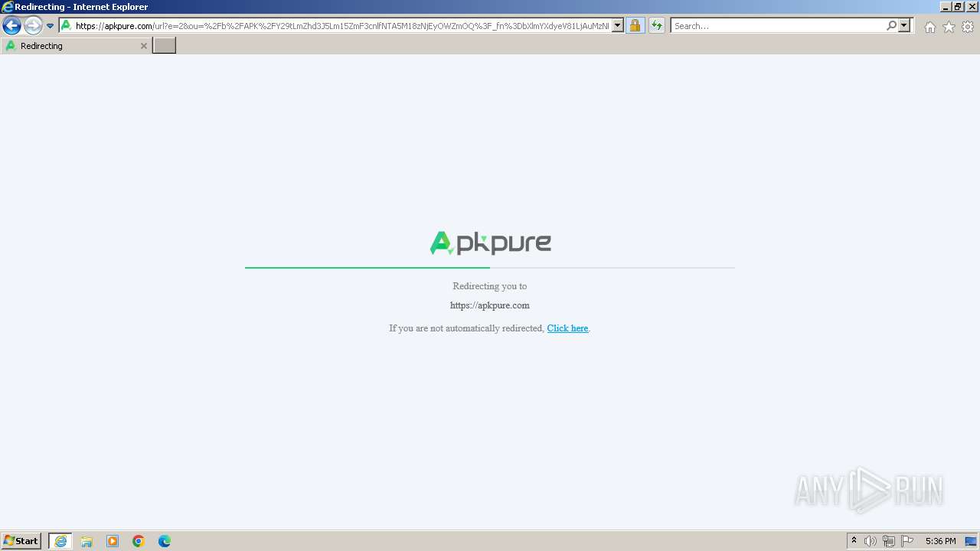Open the recent pages dropdown arrow
This screenshot has width=980, height=551.
[50, 26]
